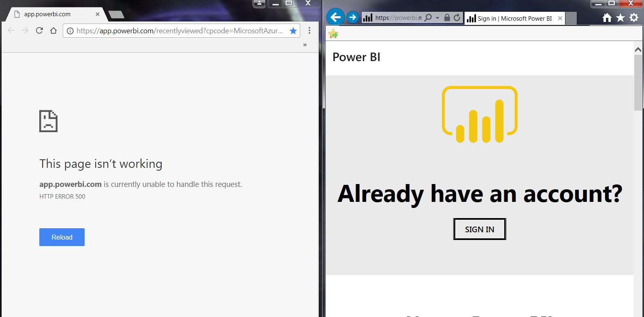This screenshot has width=644, height=317.
Task: Click the yellow Power BI logo image
Action: click(480, 114)
